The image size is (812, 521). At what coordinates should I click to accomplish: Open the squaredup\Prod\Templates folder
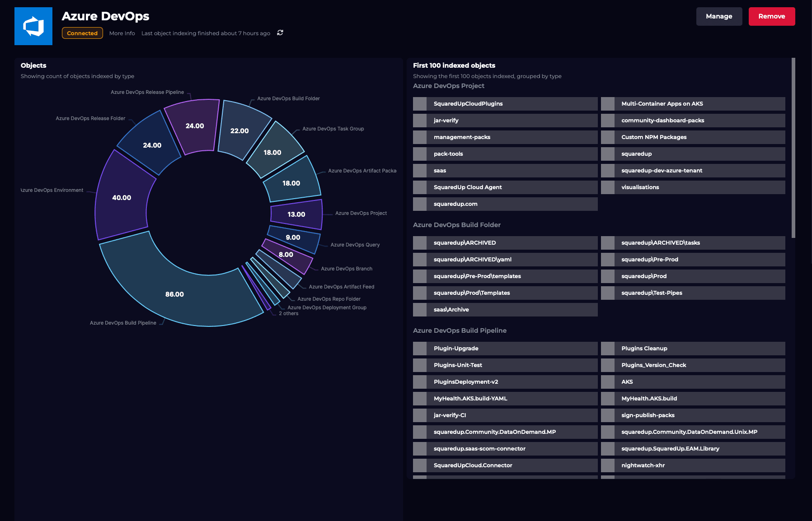click(505, 293)
